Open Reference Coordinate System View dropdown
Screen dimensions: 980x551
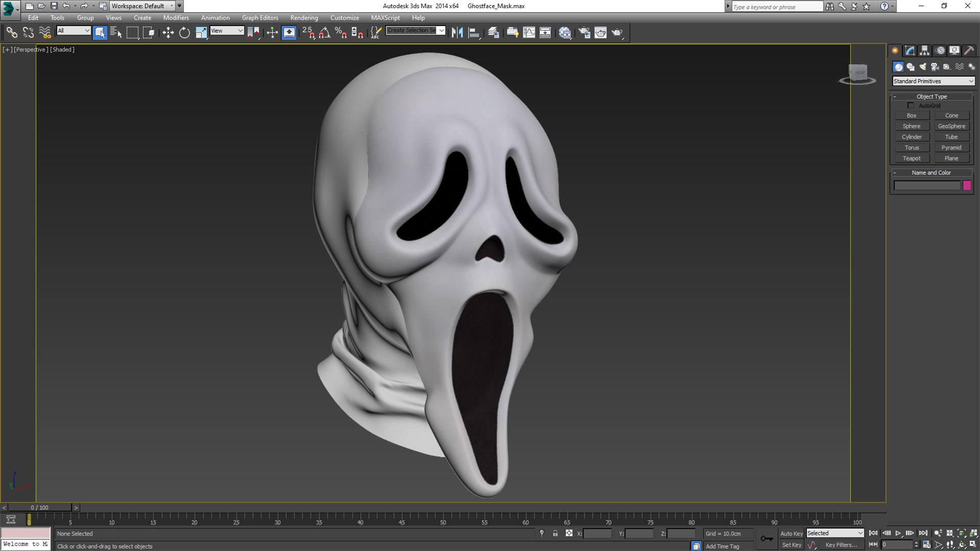point(227,31)
